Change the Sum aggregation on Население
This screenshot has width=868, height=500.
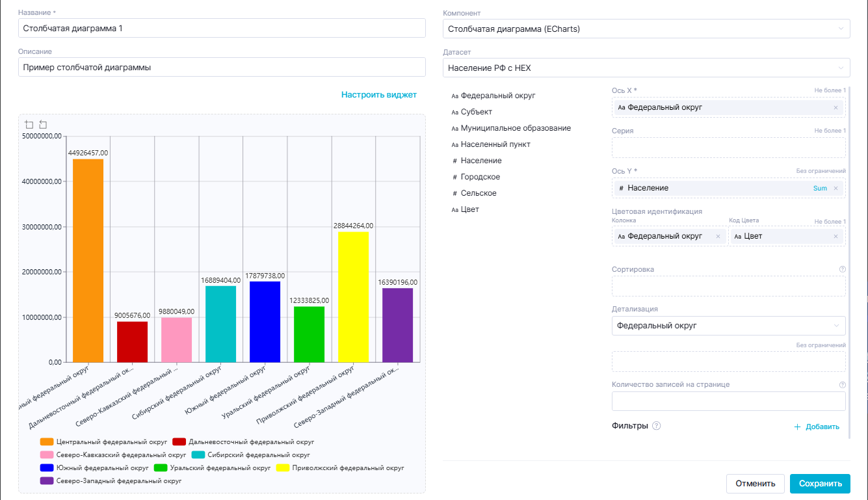(x=820, y=188)
